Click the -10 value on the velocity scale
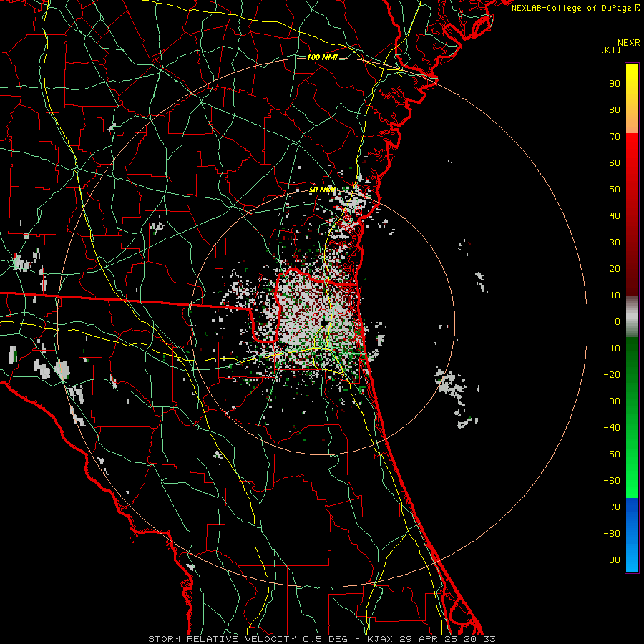Viewport: 644px width, 644px height. 612,348
